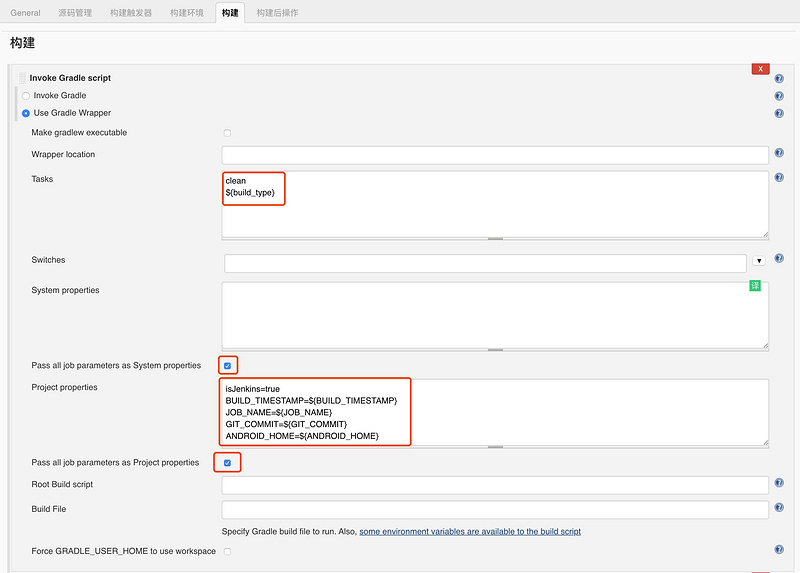Click into the Wrapper location input field
This screenshot has height=573, width=800.
[495, 155]
